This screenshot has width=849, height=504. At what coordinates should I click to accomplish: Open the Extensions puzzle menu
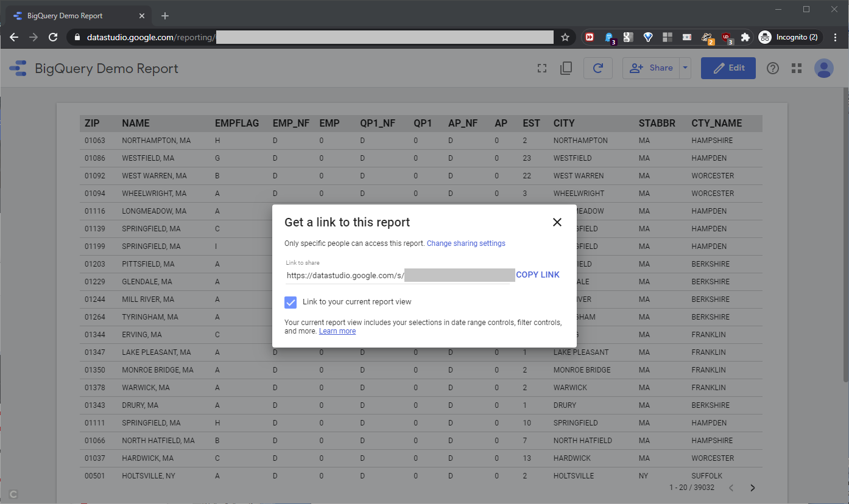click(745, 37)
